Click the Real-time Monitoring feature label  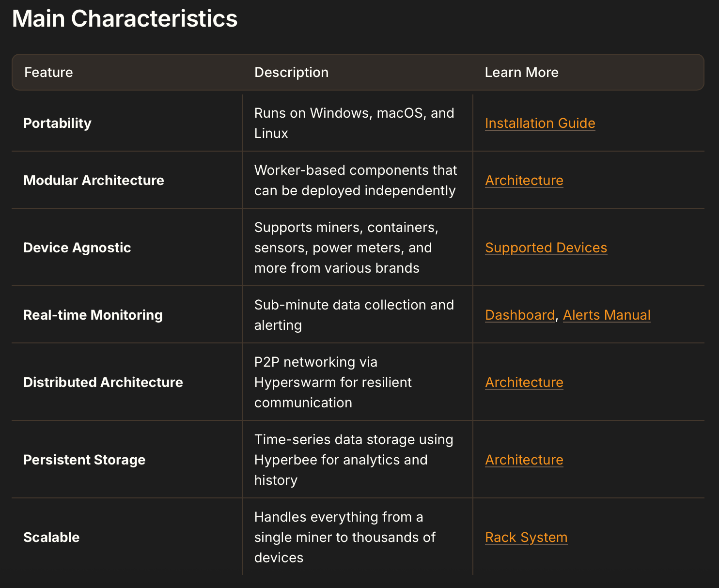point(93,315)
